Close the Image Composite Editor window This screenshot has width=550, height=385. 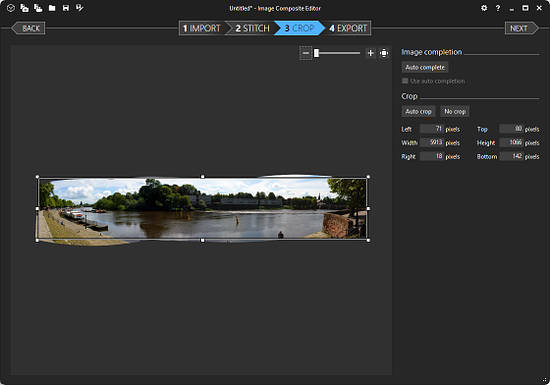(539, 8)
